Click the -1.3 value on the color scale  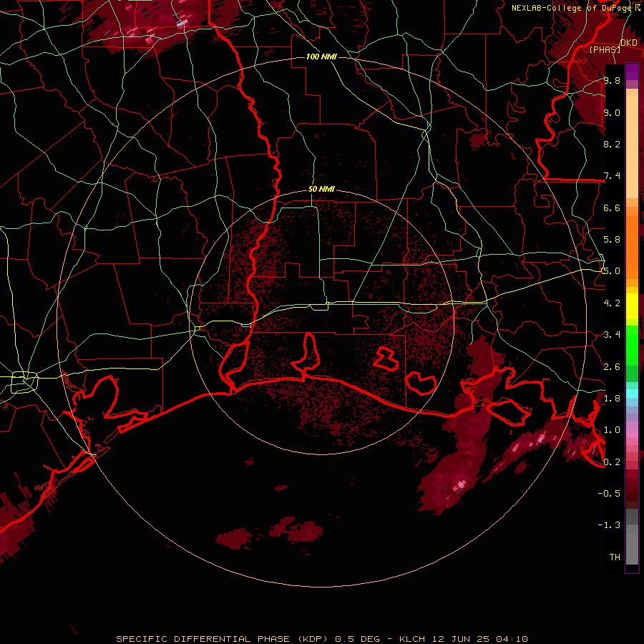tap(609, 525)
